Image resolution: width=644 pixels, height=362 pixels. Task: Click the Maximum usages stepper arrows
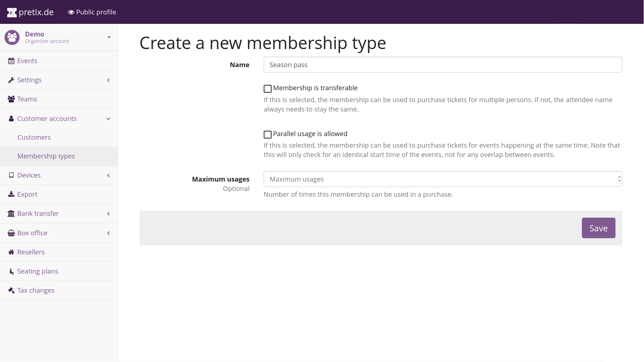point(619,179)
